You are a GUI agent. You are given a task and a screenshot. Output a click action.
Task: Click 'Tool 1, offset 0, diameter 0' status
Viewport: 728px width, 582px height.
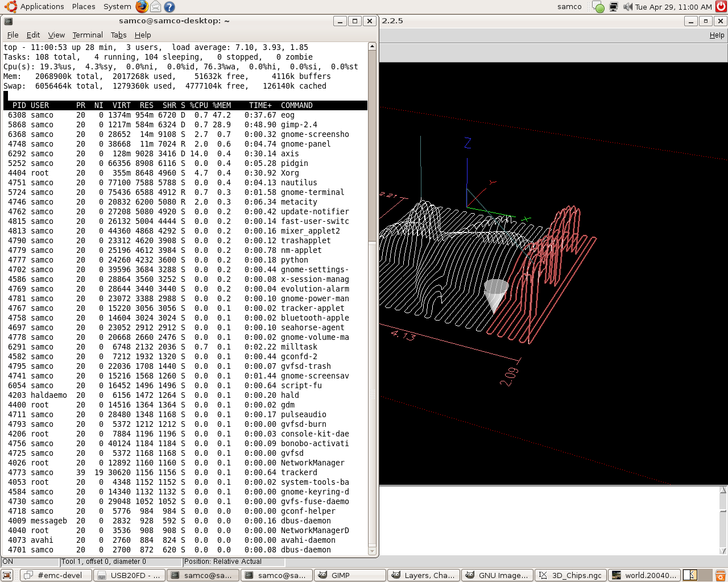click(121, 562)
